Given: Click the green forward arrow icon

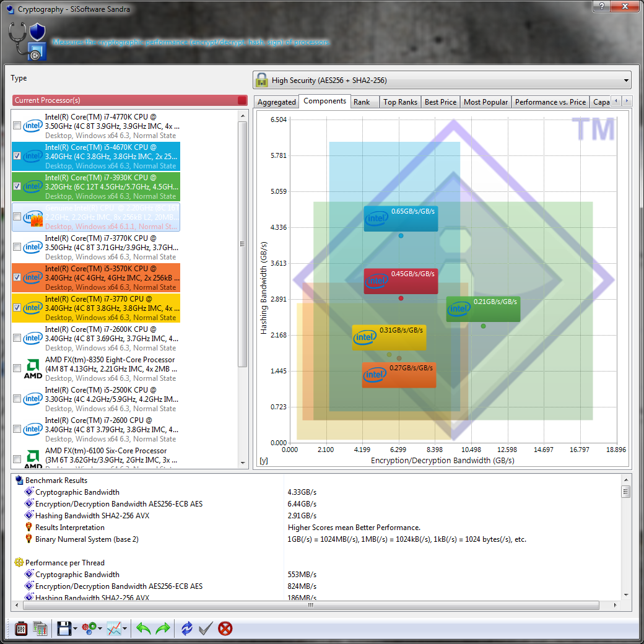Looking at the screenshot, I should [163, 629].
